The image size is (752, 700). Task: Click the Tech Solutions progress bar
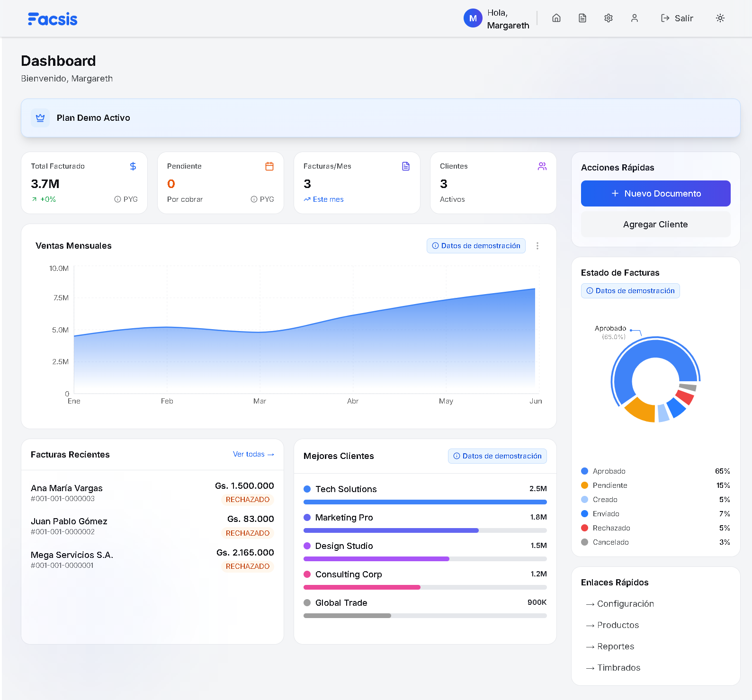pos(425,502)
